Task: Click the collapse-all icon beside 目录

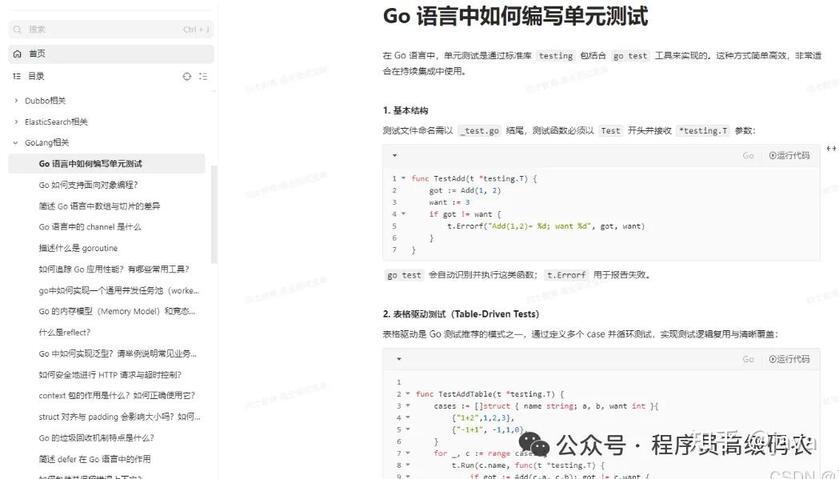Action: pos(203,77)
